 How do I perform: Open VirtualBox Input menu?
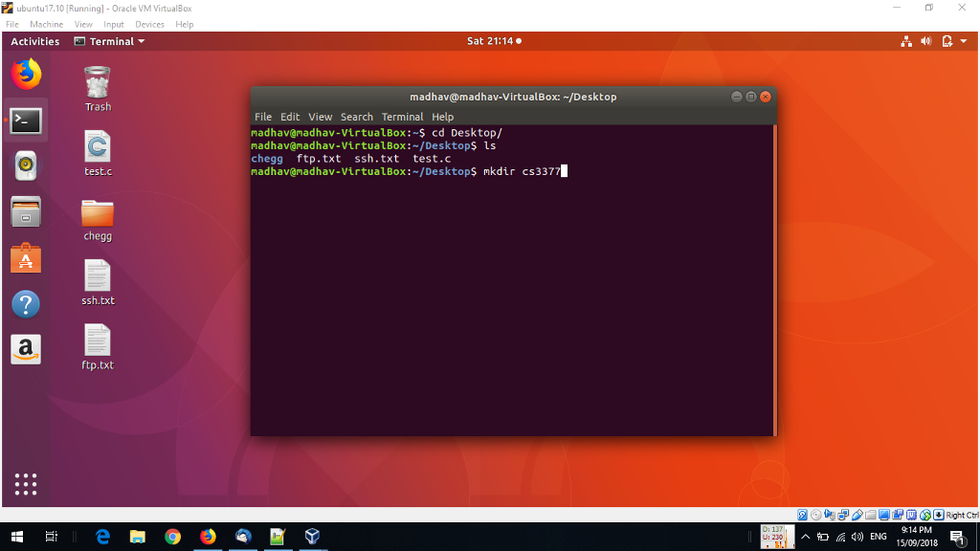(x=114, y=24)
